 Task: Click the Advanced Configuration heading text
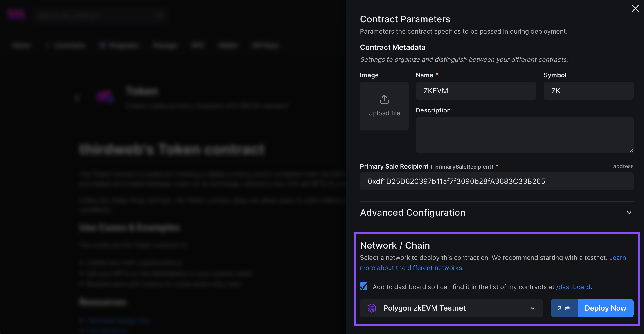tap(412, 213)
